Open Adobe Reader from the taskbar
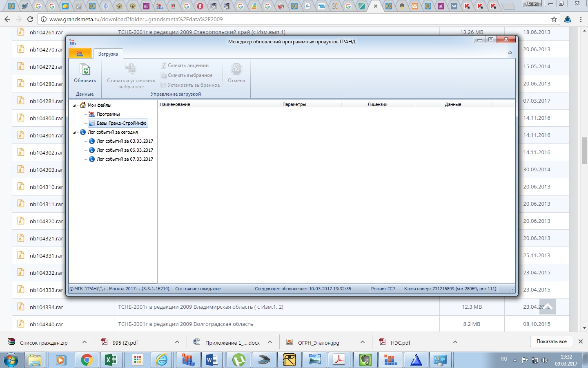 point(339,360)
